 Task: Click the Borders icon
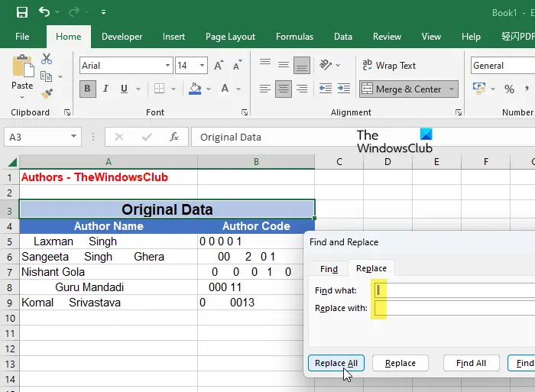tap(159, 89)
